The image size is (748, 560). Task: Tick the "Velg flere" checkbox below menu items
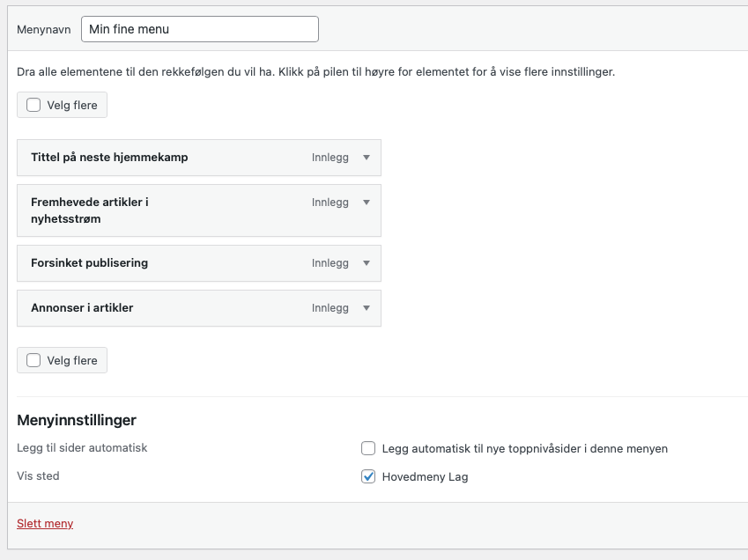click(33, 360)
